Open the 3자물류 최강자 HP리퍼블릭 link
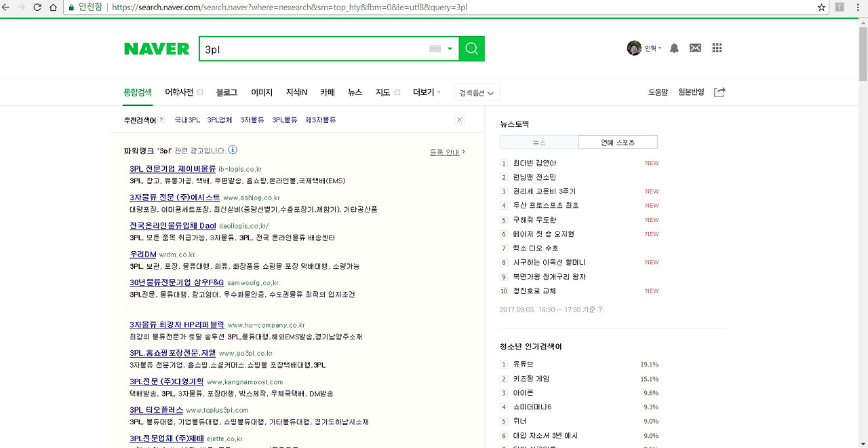This screenshot has width=868, height=448. [177, 325]
